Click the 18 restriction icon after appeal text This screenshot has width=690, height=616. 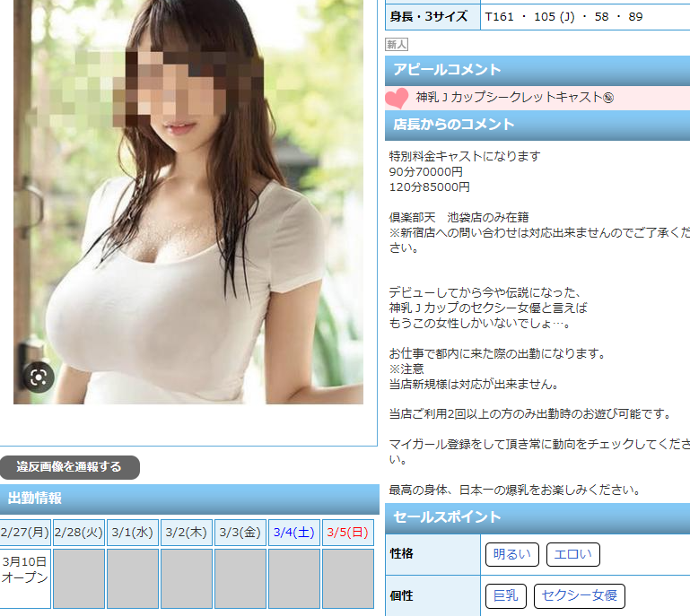pyautogui.click(x=607, y=98)
